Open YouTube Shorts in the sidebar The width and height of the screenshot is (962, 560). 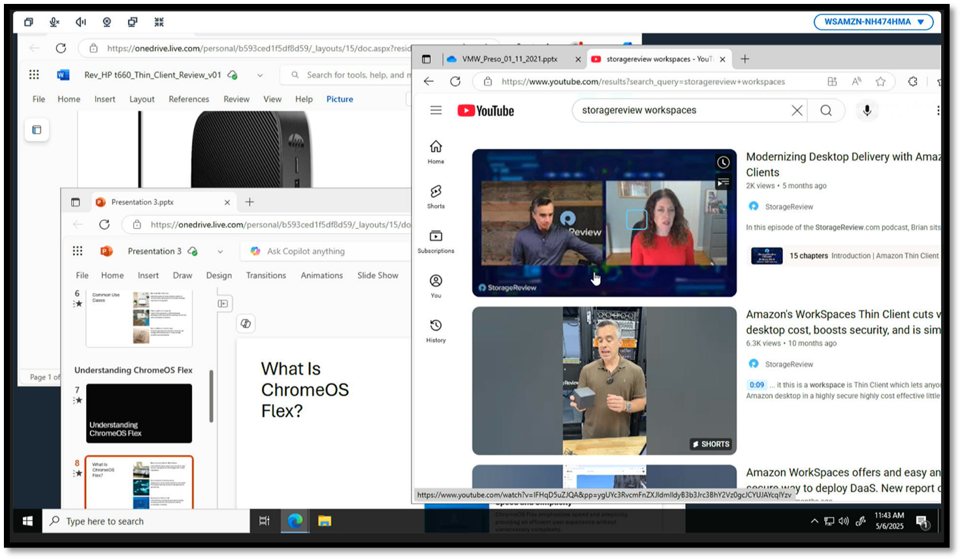[436, 196]
